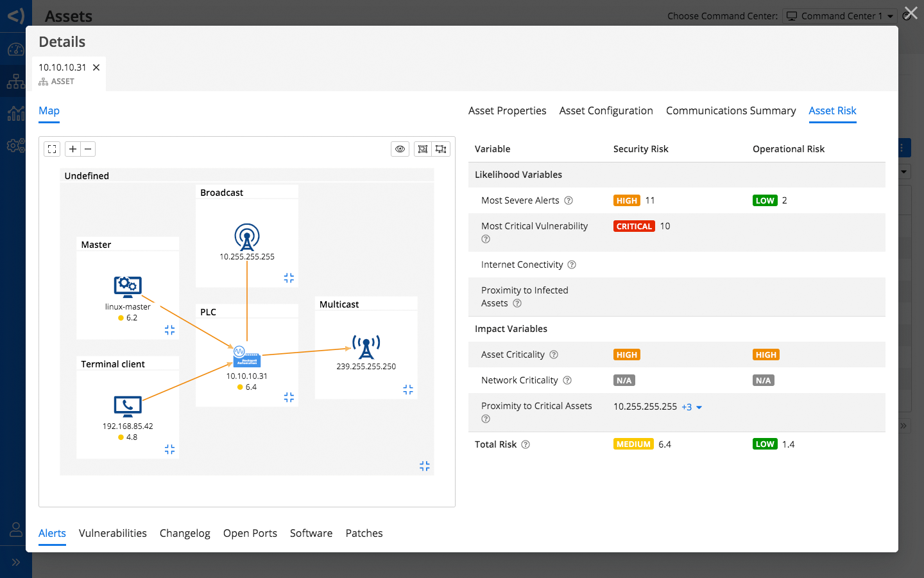Screen dimensions: 924x578
Task: Collapse the Multicast group
Action: click(408, 390)
